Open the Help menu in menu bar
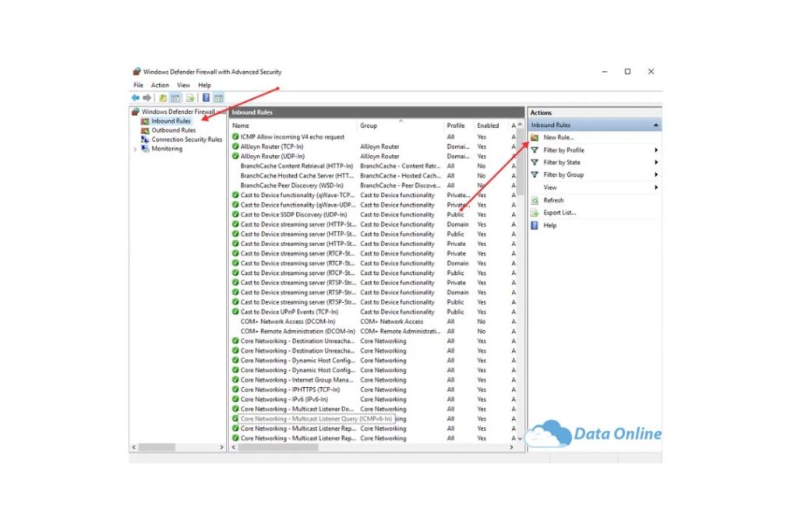This screenshot has width=798, height=532. pyautogui.click(x=204, y=86)
